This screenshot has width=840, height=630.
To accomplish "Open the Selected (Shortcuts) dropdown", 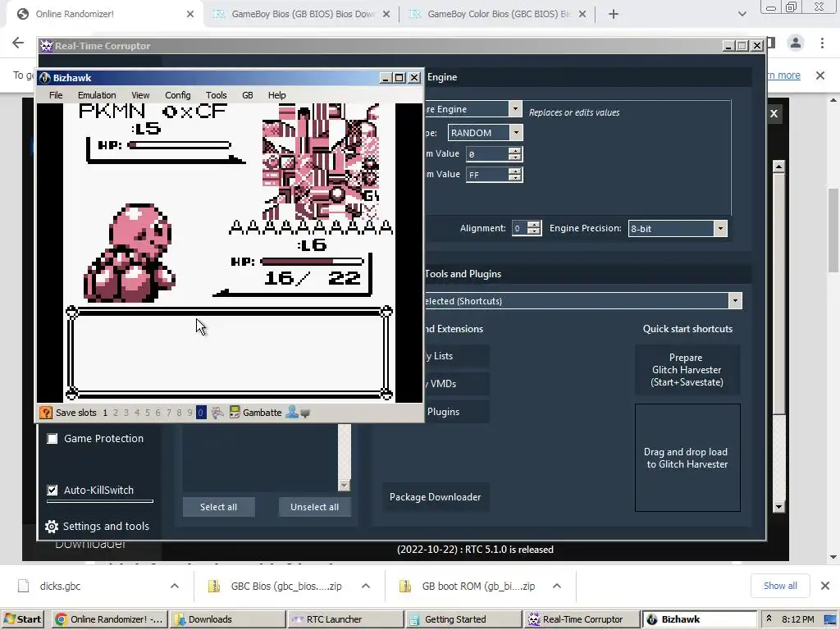I will point(735,300).
